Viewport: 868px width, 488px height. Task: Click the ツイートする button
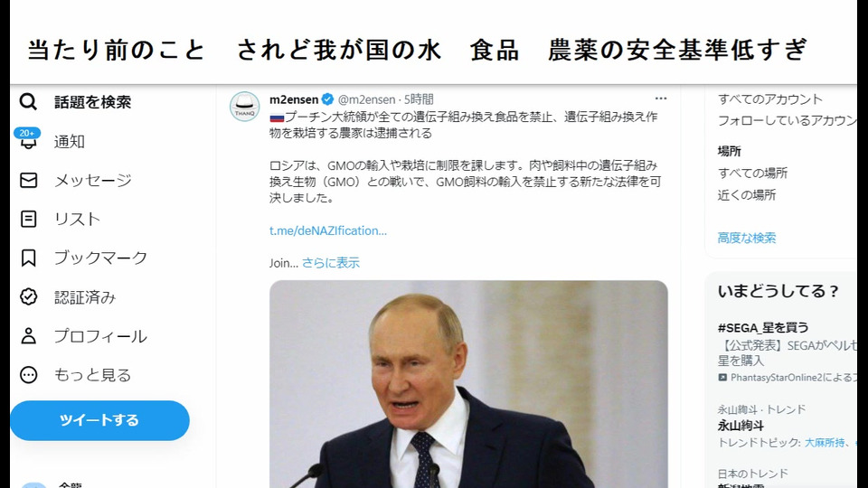pyautogui.click(x=99, y=420)
